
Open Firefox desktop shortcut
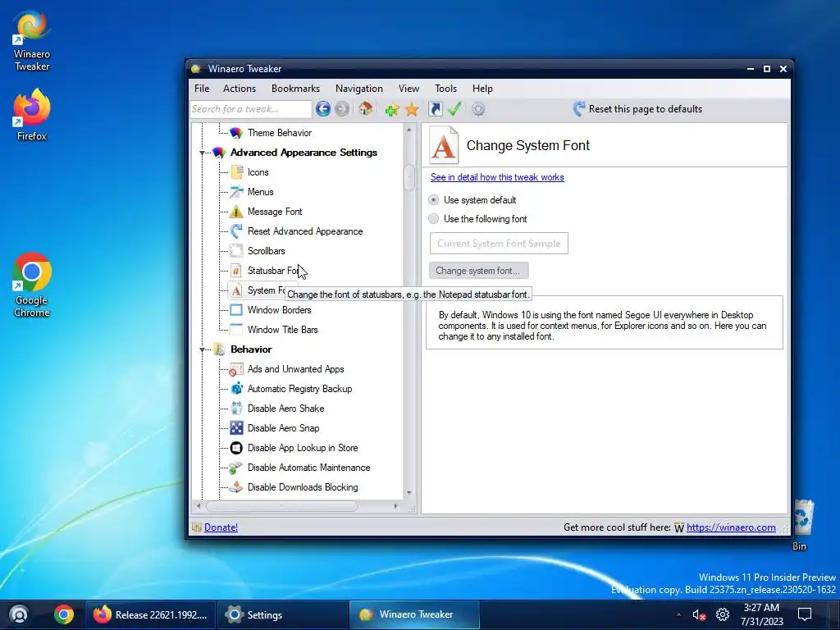tap(32, 115)
